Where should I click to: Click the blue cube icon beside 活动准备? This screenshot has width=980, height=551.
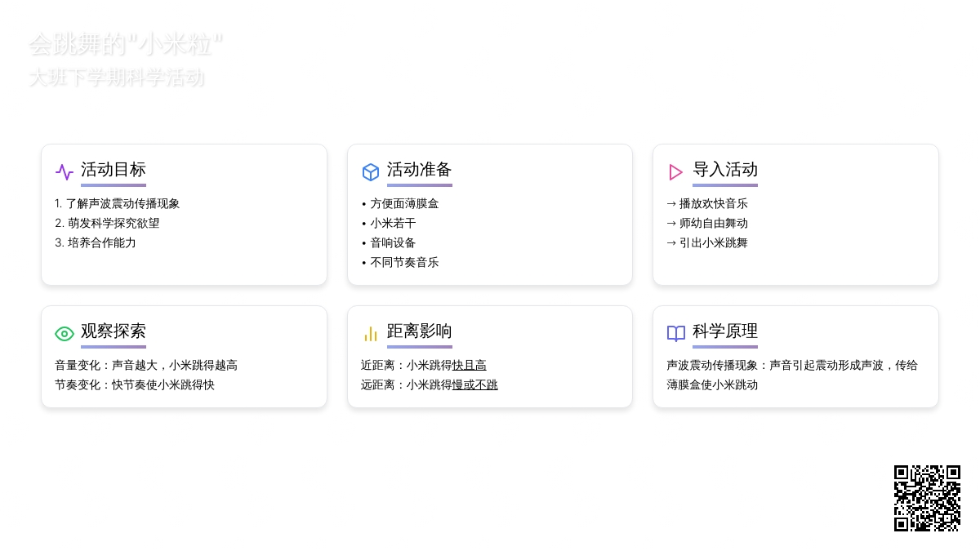(x=371, y=172)
